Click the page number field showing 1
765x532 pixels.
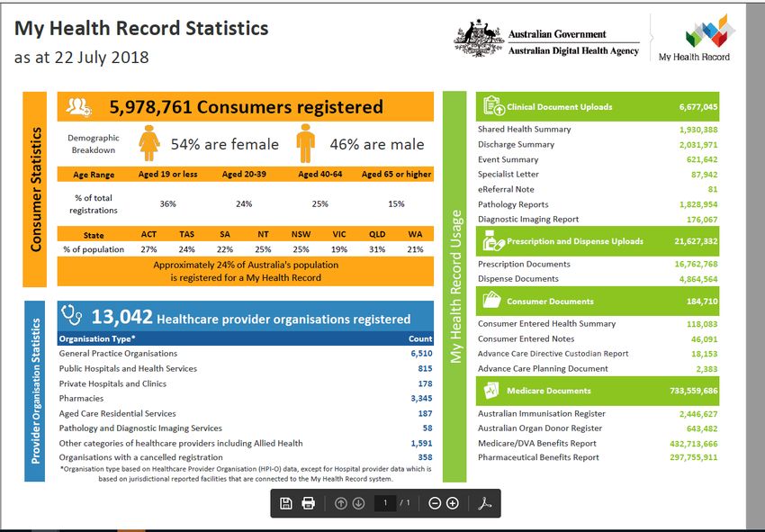(x=385, y=503)
